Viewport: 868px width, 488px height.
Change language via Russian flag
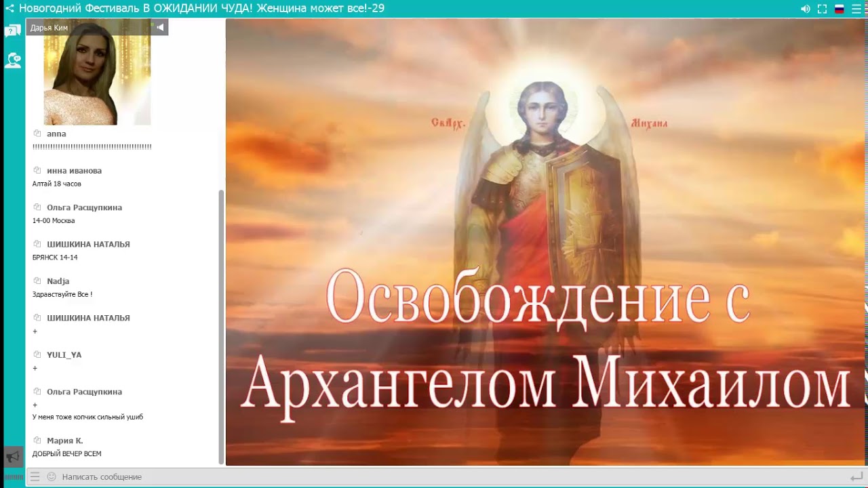[x=839, y=9]
